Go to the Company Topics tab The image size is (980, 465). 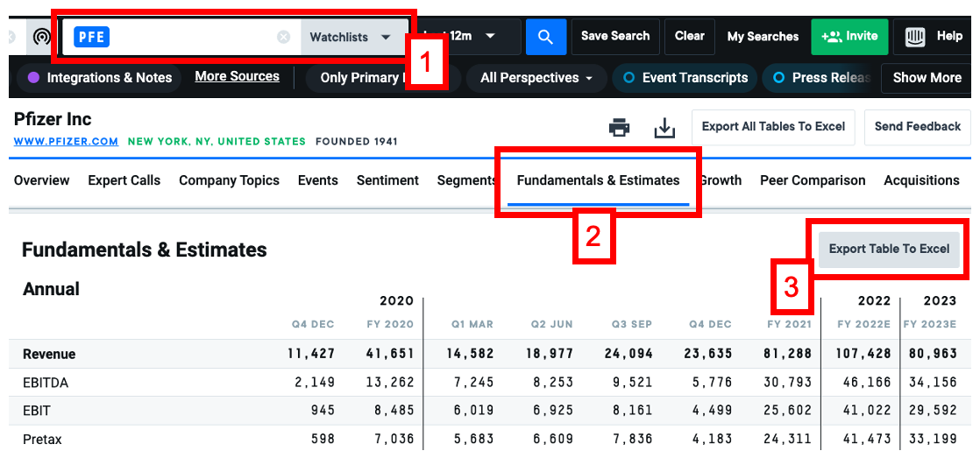229,181
